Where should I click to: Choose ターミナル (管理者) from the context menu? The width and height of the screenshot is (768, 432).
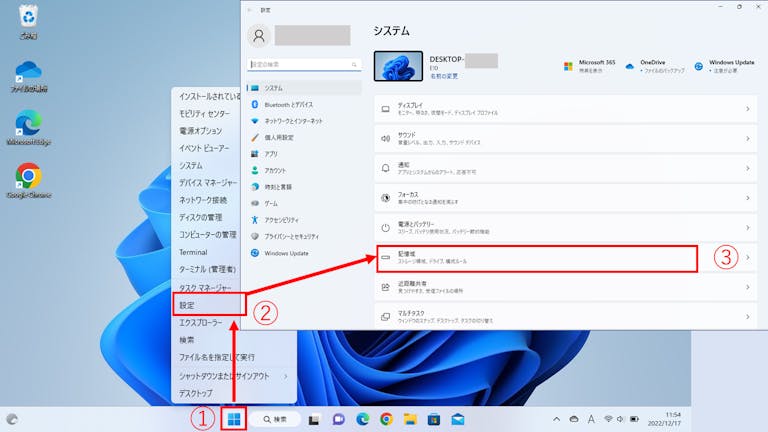(208, 269)
